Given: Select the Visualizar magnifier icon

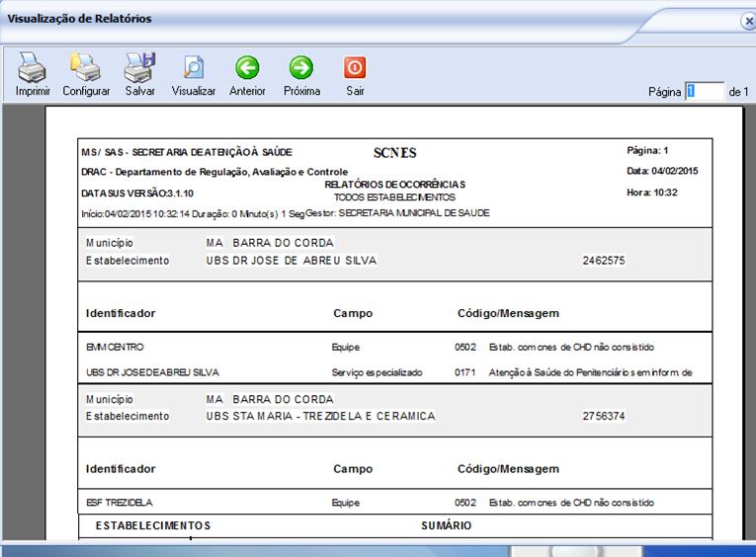Looking at the screenshot, I should point(194,68).
